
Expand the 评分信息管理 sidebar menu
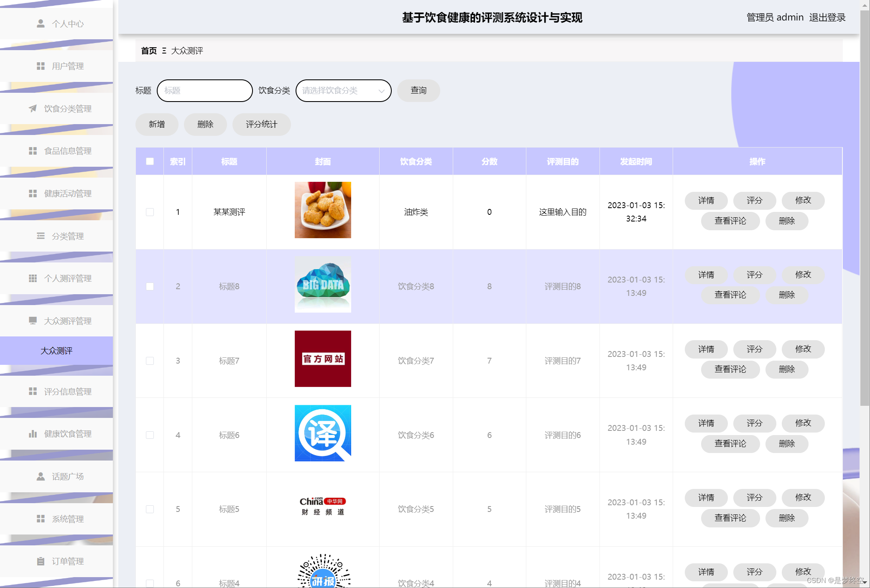click(56, 392)
